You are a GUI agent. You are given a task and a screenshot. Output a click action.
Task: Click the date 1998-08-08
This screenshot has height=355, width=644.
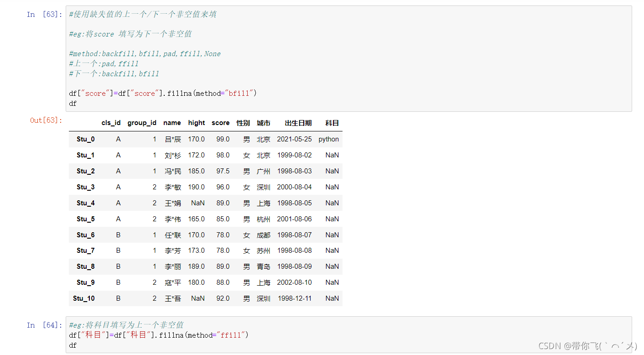(x=295, y=251)
